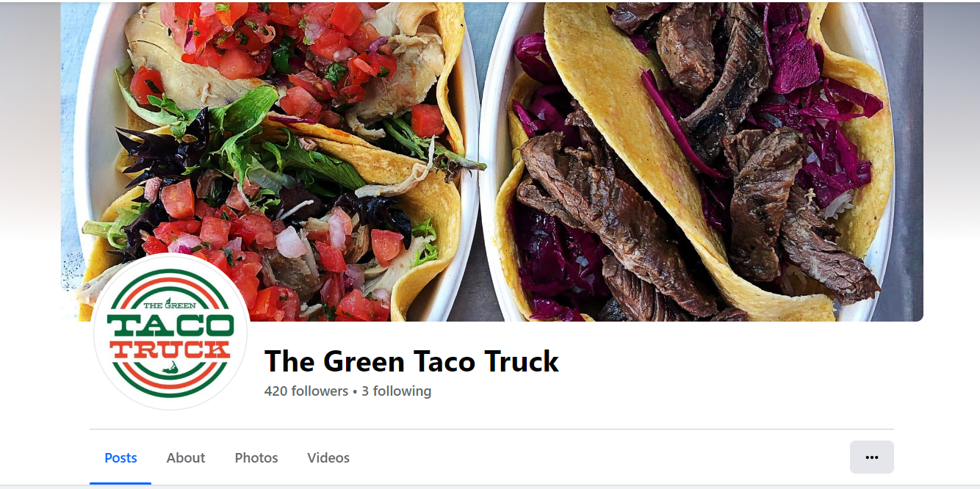Open the cover photo of tacos
Screen dimensions: 980x489
pyautogui.click(x=491, y=162)
